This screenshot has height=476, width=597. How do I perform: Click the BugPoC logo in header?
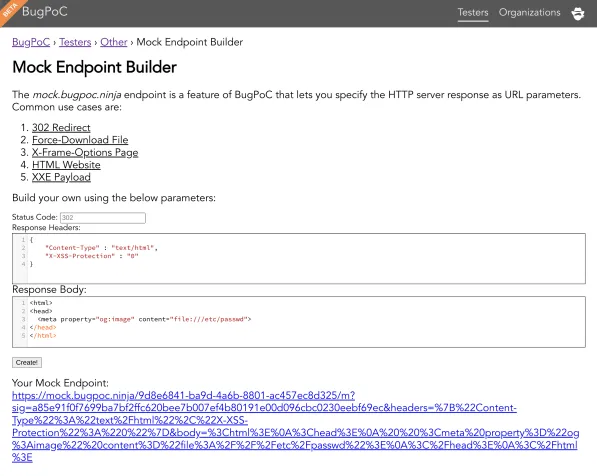[x=45, y=11]
